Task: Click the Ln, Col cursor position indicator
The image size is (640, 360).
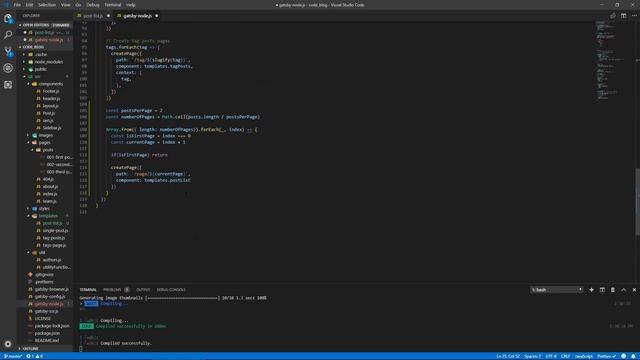Action: [x=508, y=356]
